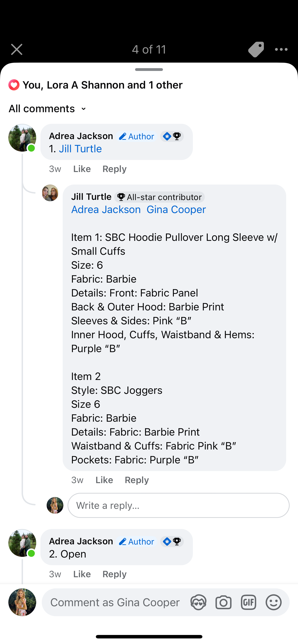Tap the heart reaction icon

(14, 85)
